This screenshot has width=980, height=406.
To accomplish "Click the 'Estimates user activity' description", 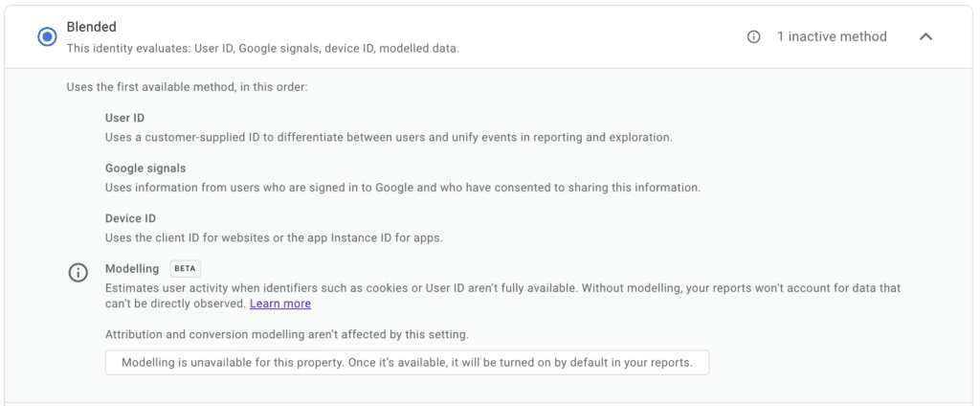I will pos(502,287).
